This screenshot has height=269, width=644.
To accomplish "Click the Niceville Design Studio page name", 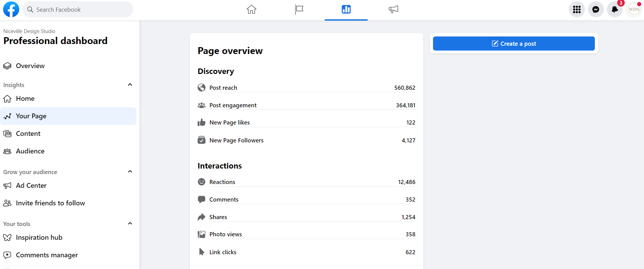I will [29, 31].
